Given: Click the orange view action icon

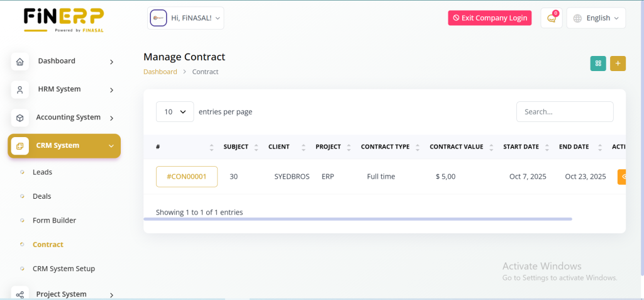Looking at the screenshot, I should coord(622,177).
